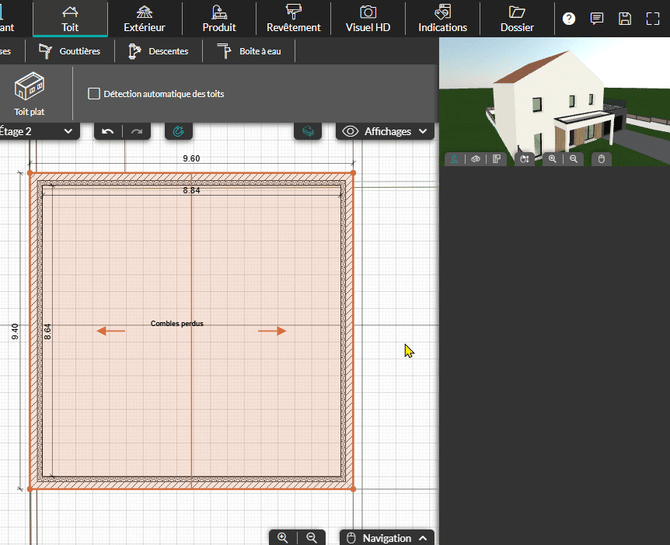
Task: Click the save floppy disk icon
Action: (625, 19)
